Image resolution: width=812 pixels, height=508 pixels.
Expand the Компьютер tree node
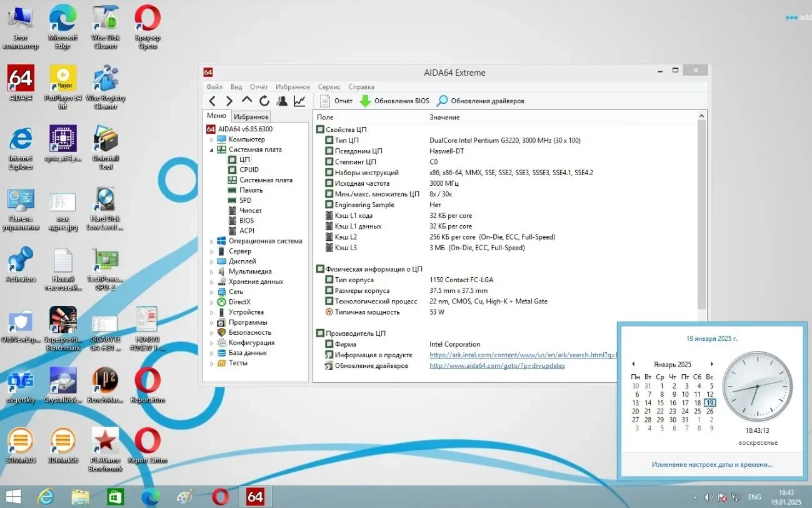click(211, 140)
